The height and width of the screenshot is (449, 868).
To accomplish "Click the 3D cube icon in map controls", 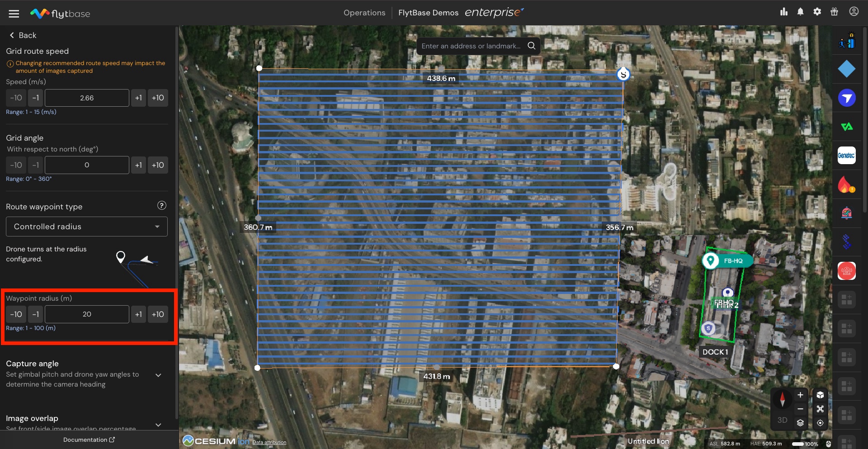I will pyautogui.click(x=820, y=395).
